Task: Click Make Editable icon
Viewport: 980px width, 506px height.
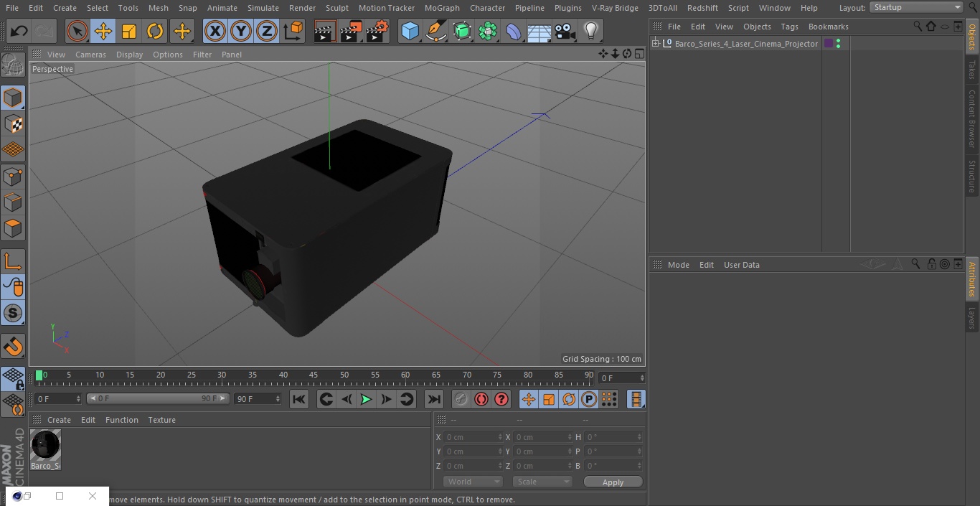Action: point(13,65)
